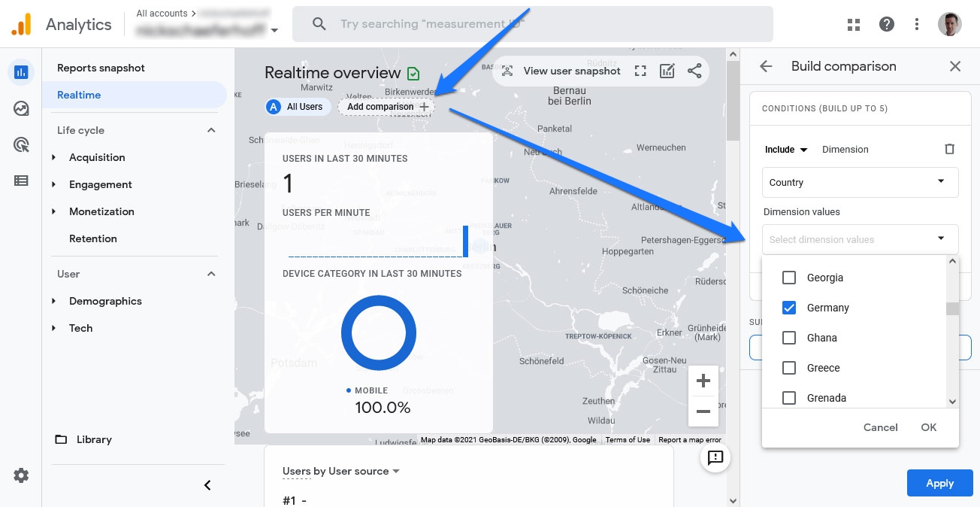Click OK in the country list
Screen dimensions: 980x507
click(x=929, y=427)
